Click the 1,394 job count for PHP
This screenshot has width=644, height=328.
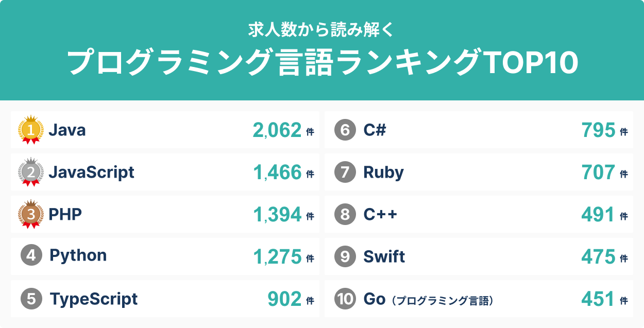(x=277, y=215)
